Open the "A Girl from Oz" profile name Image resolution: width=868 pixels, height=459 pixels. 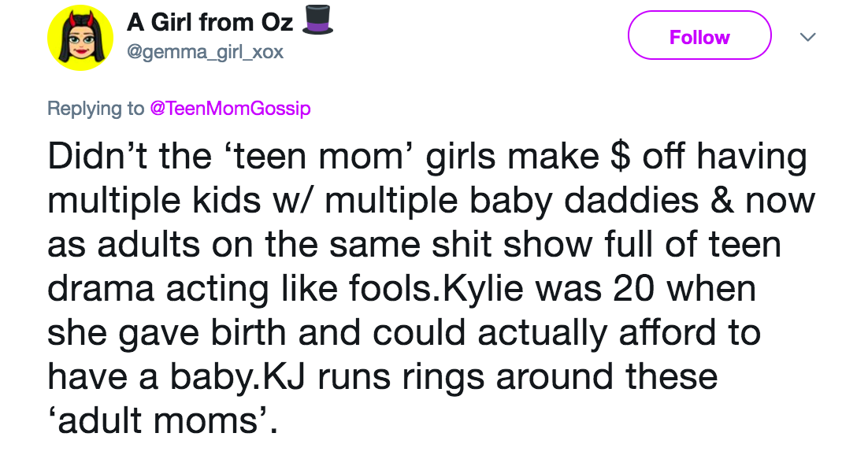tap(210, 23)
